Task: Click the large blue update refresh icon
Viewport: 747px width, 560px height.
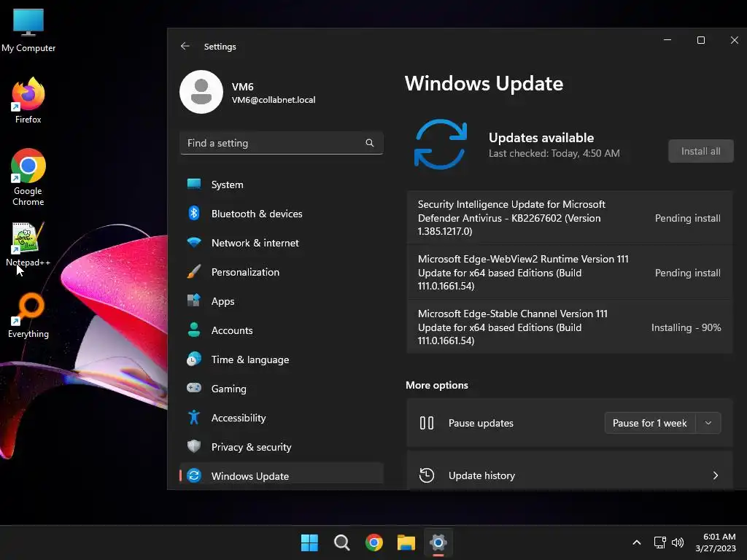Action: coord(441,144)
